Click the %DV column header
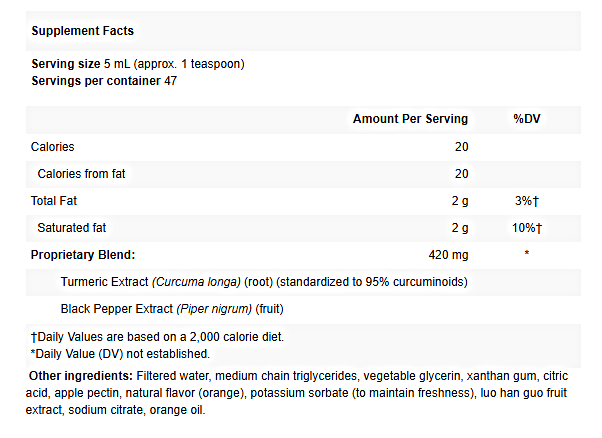 [x=527, y=119]
